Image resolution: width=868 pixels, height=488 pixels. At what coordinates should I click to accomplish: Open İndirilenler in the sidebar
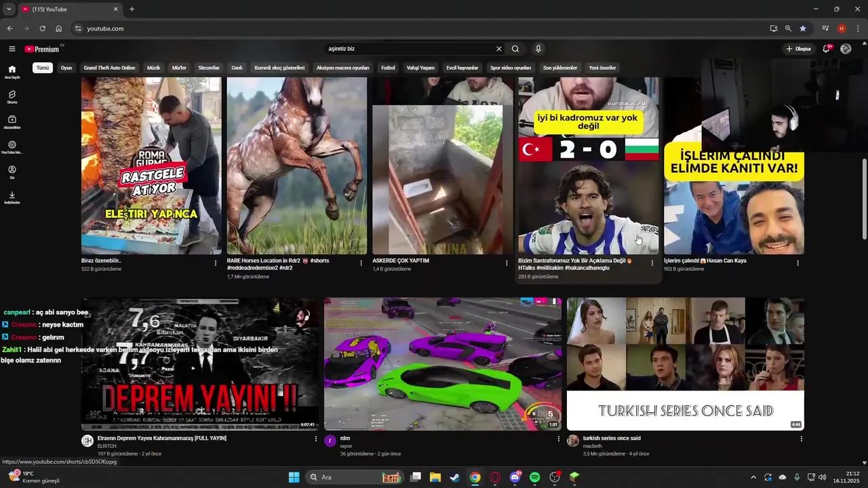12,197
